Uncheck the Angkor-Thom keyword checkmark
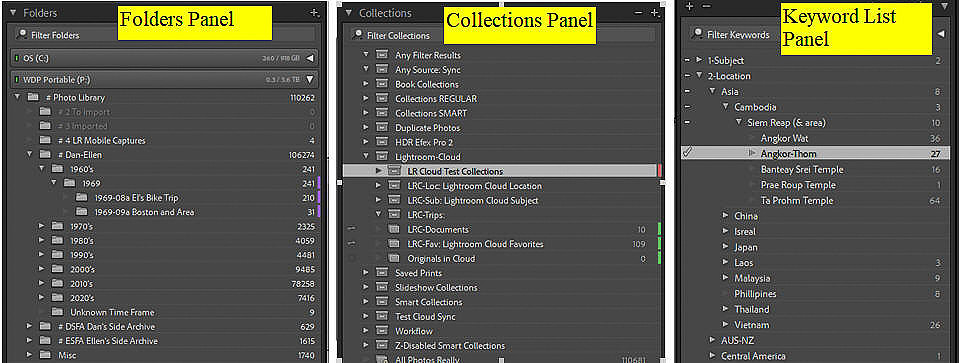The width and height of the screenshot is (959, 363). tap(687, 153)
